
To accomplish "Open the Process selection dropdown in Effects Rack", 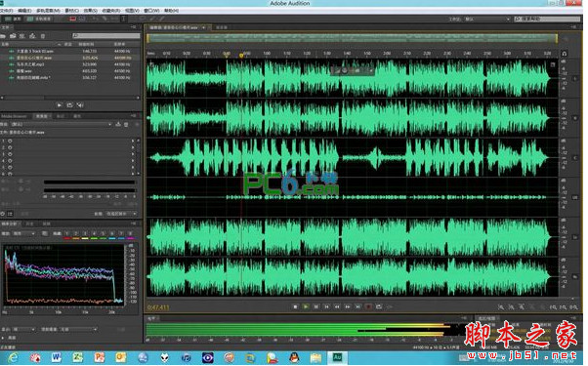I will 121,215.
